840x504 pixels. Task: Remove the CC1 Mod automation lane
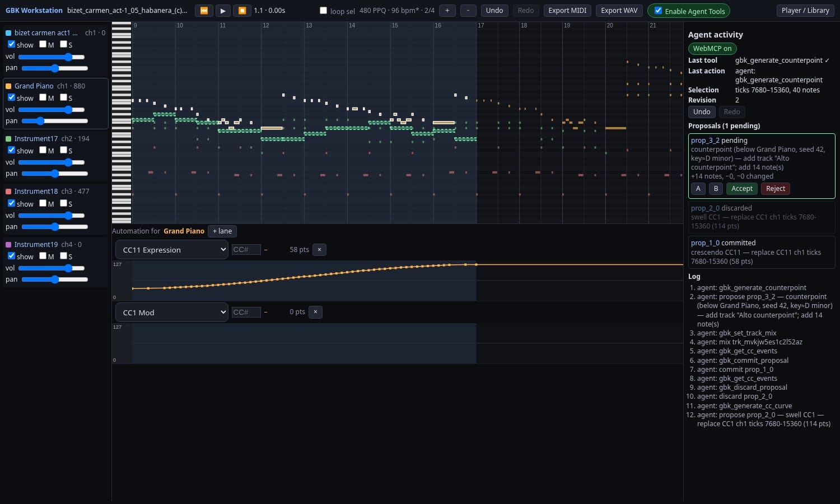(x=315, y=312)
